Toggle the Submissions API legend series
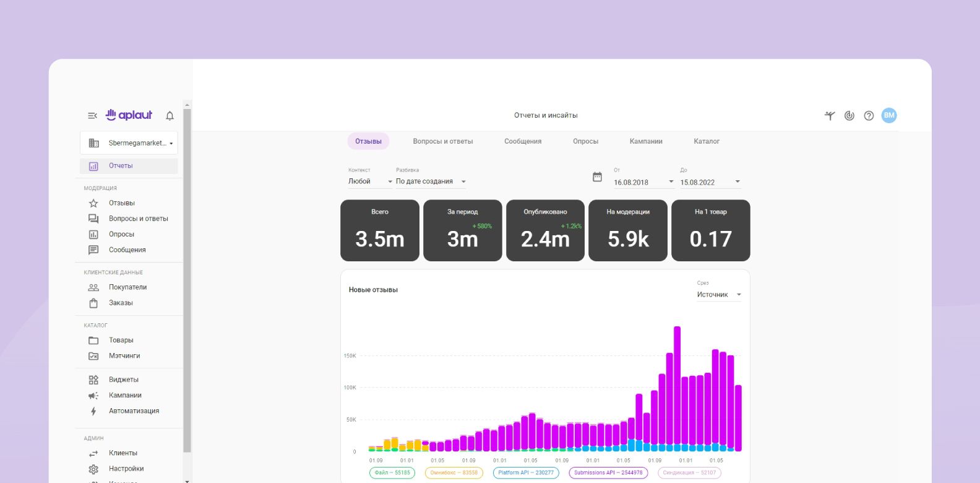 (x=608, y=472)
